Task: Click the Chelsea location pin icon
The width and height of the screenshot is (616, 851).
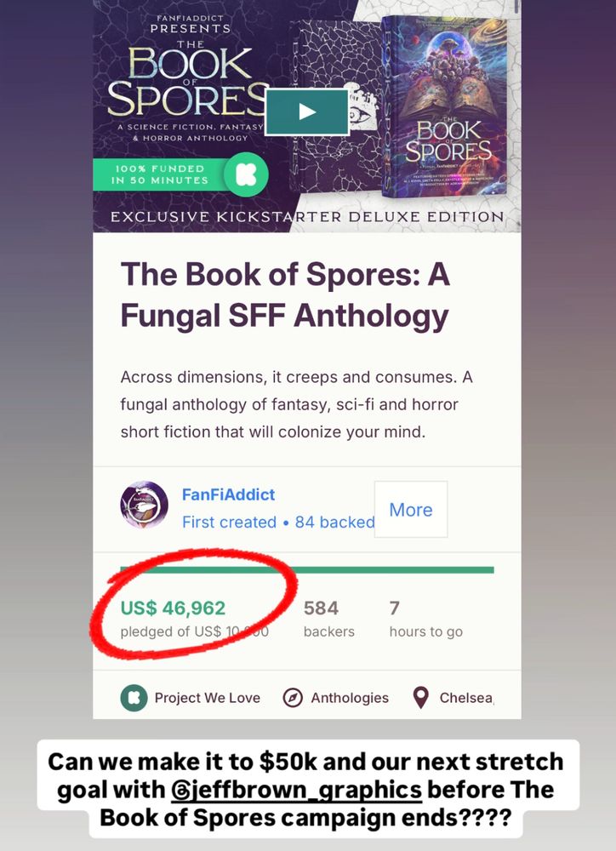Action: coord(420,698)
